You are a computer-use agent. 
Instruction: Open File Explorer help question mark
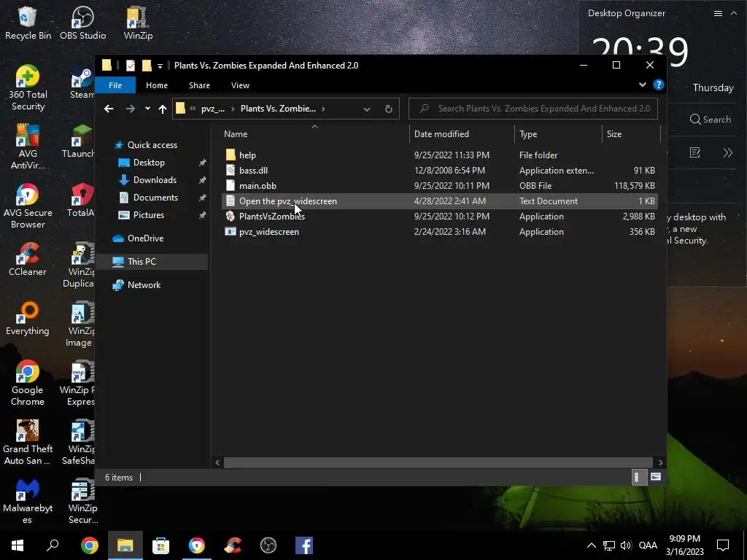point(659,85)
